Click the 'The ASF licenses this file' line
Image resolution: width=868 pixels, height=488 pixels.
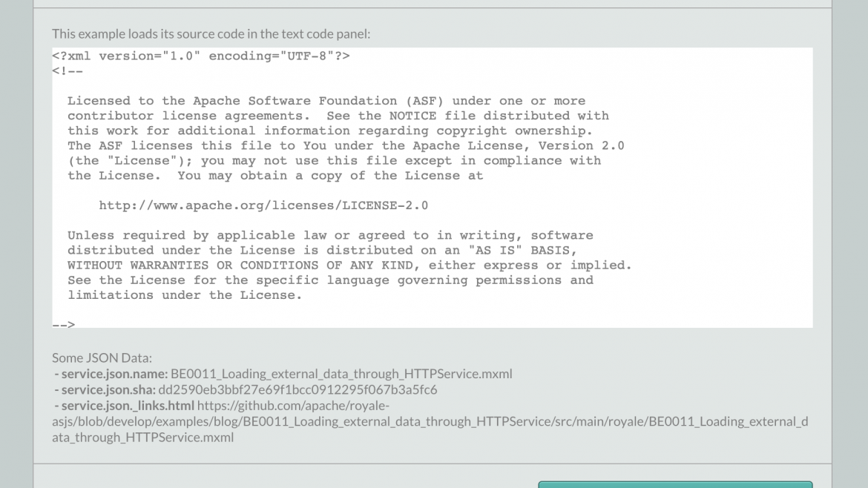pyautogui.click(x=345, y=145)
